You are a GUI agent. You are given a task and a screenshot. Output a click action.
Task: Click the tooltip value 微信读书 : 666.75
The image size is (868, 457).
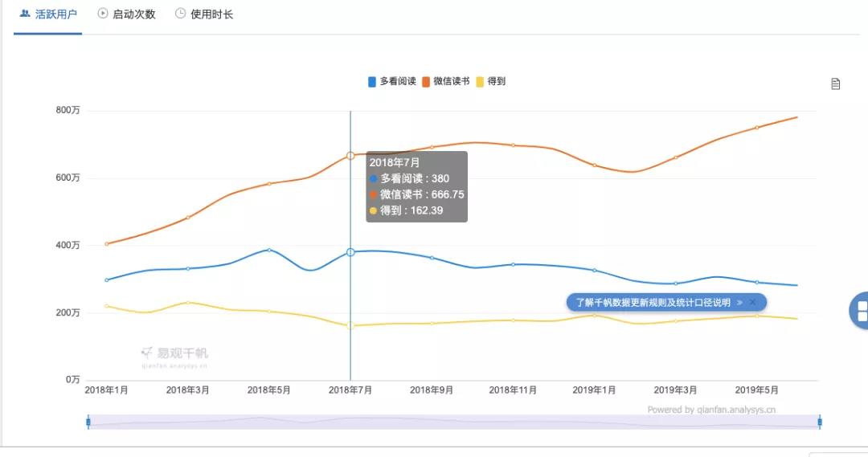(417, 194)
